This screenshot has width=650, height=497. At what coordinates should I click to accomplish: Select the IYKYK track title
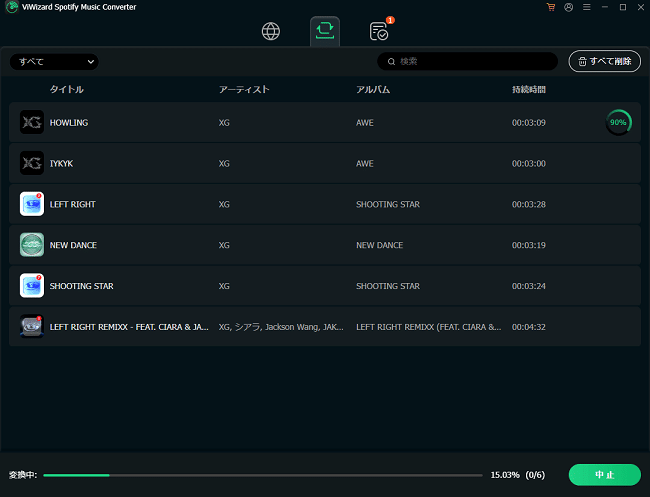click(x=61, y=164)
